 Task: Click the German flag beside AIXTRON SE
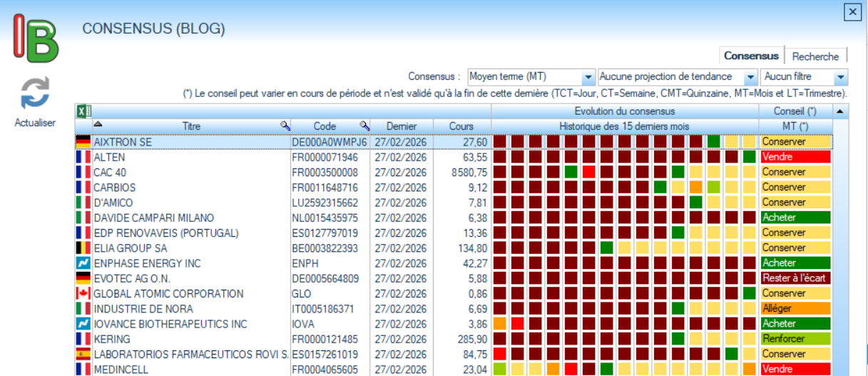(83, 142)
